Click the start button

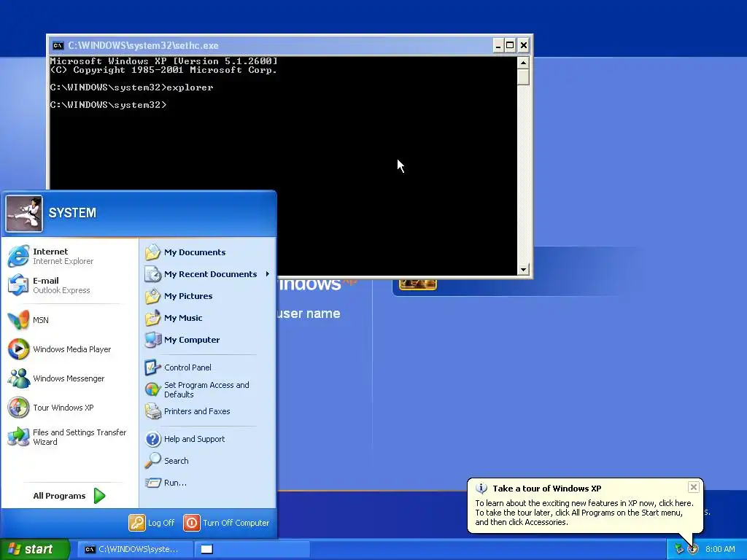[35, 549]
